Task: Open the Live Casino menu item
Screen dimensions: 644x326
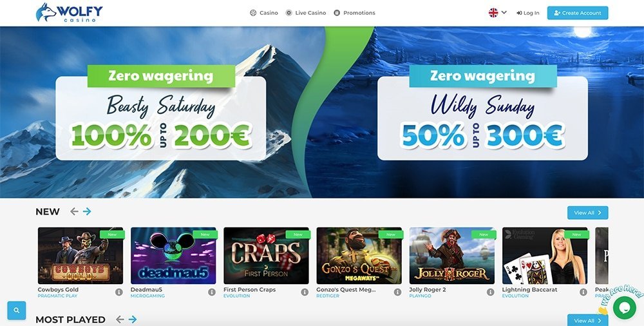Action: tap(305, 13)
